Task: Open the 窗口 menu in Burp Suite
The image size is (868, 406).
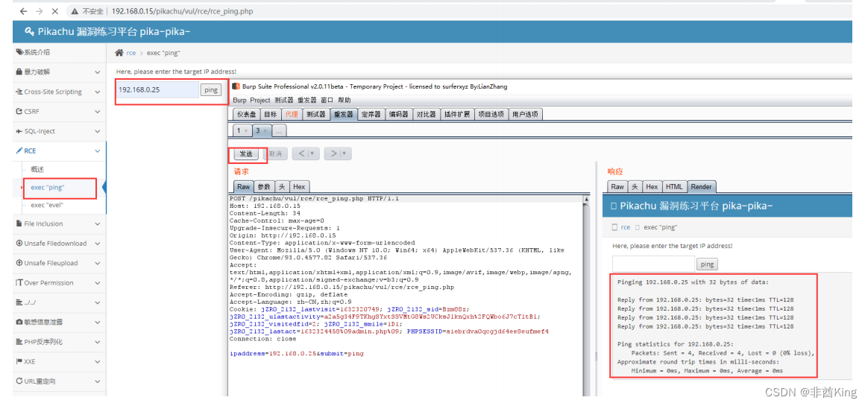Action: [327, 100]
